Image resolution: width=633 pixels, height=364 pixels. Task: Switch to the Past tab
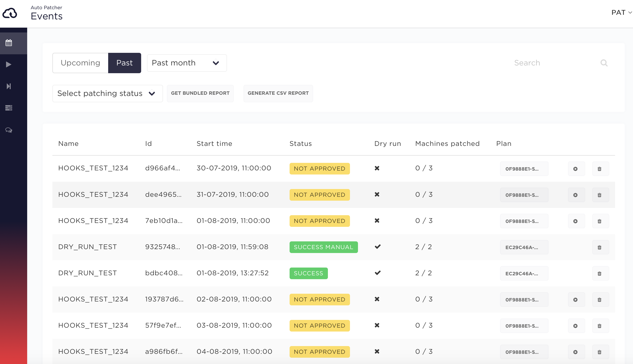125,63
